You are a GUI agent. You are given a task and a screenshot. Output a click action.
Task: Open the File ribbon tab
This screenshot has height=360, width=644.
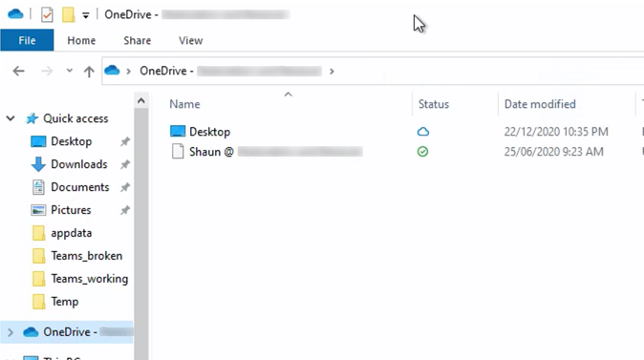27,40
